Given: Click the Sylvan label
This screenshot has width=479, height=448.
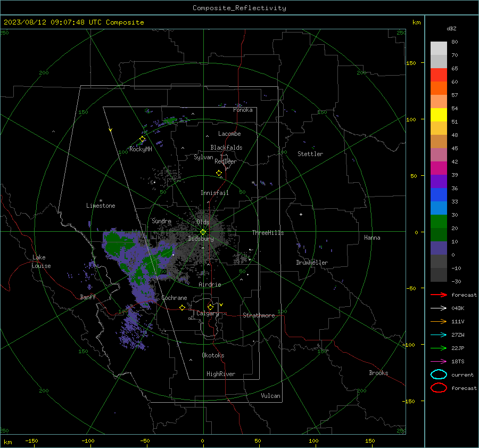Looking at the screenshot, I should [203, 157].
